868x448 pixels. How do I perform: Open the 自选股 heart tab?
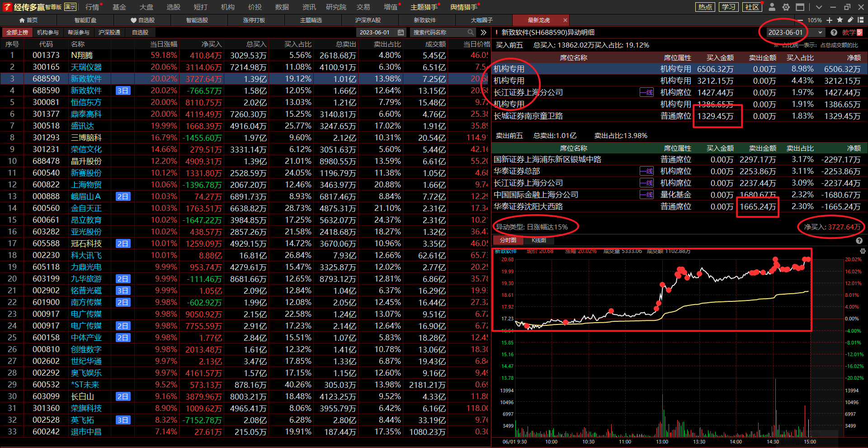pyautogui.click(x=142, y=20)
